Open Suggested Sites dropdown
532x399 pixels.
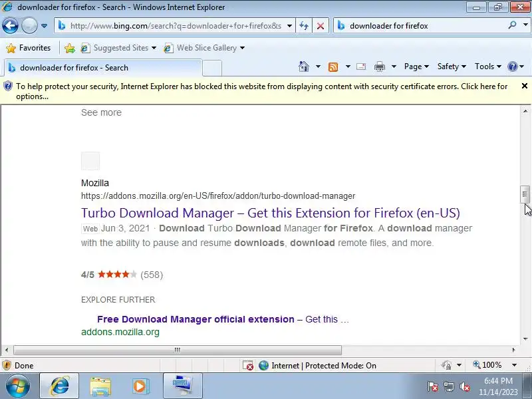pyautogui.click(x=118, y=48)
